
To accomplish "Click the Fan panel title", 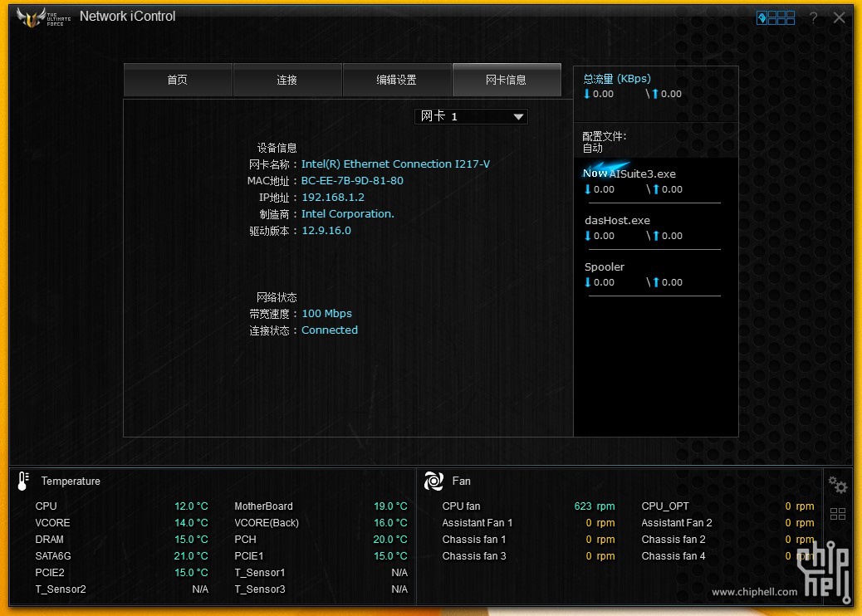I will (461, 482).
